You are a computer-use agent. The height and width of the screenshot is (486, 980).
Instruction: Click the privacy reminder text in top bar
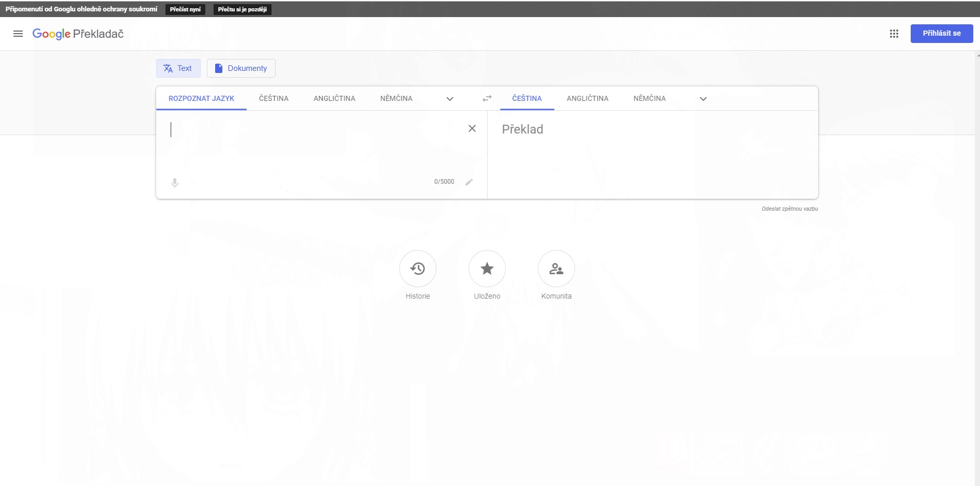coord(81,9)
